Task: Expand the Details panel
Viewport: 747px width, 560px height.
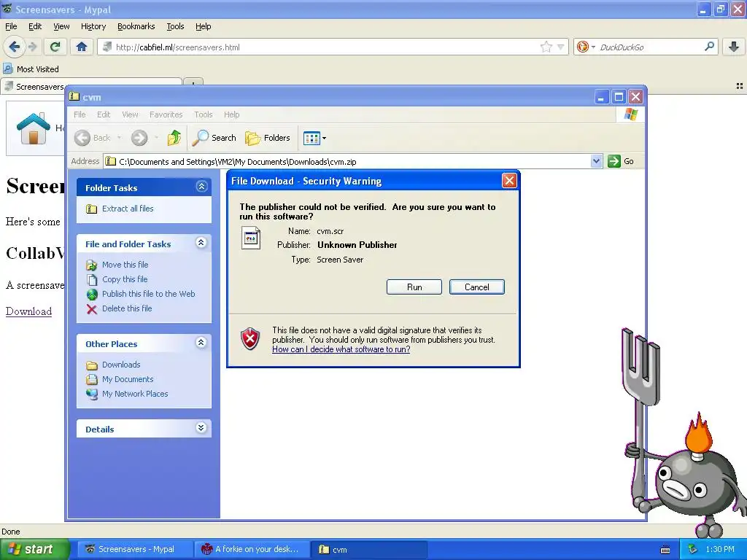Action: [201, 427]
